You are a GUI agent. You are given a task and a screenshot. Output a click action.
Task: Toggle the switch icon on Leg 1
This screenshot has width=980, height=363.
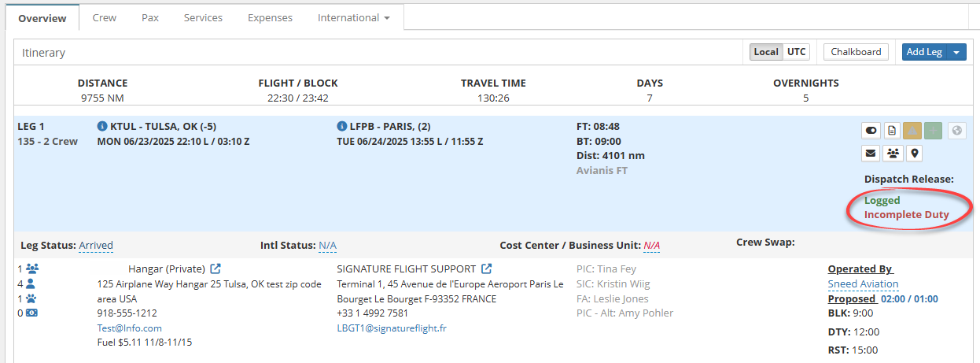click(x=871, y=131)
